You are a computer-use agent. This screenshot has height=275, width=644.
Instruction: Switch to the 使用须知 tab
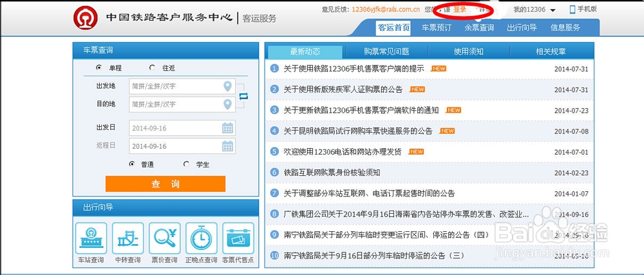(469, 52)
